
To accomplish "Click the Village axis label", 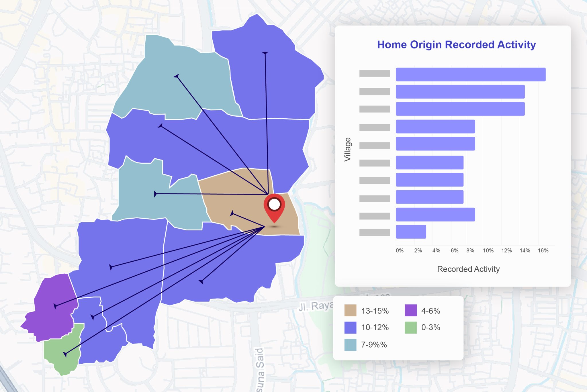I will click(347, 149).
